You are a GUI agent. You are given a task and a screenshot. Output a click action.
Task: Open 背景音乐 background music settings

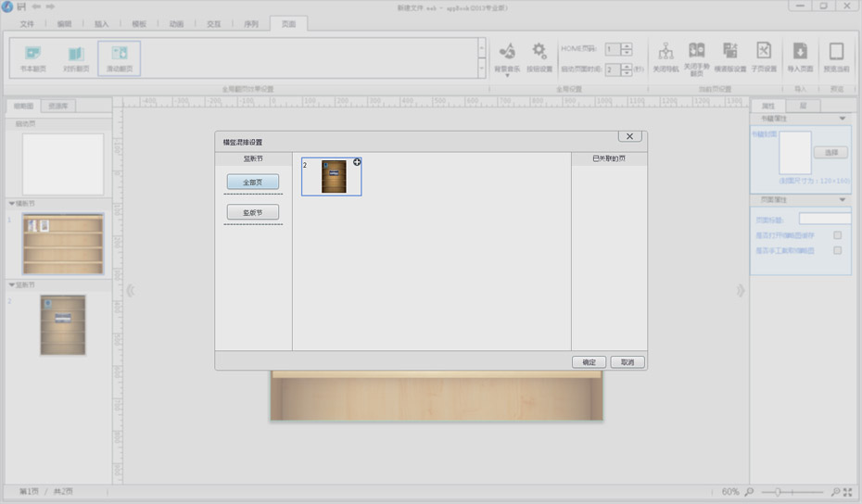(x=507, y=51)
